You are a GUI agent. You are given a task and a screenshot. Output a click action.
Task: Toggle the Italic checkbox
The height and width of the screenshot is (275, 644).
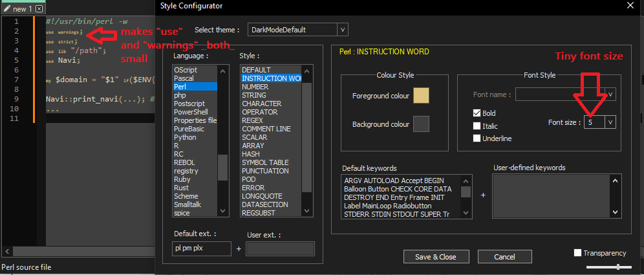pyautogui.click(x=477, y=126)
